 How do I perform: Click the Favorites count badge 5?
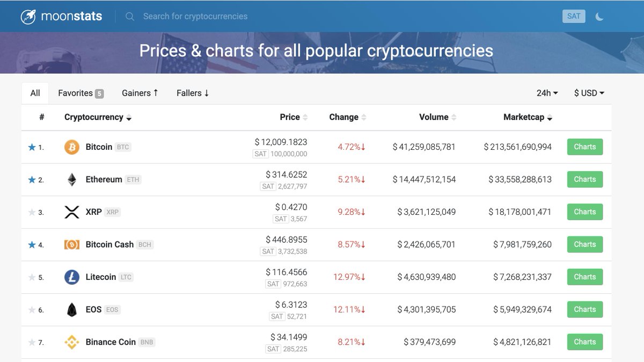(x=99, y=93)
